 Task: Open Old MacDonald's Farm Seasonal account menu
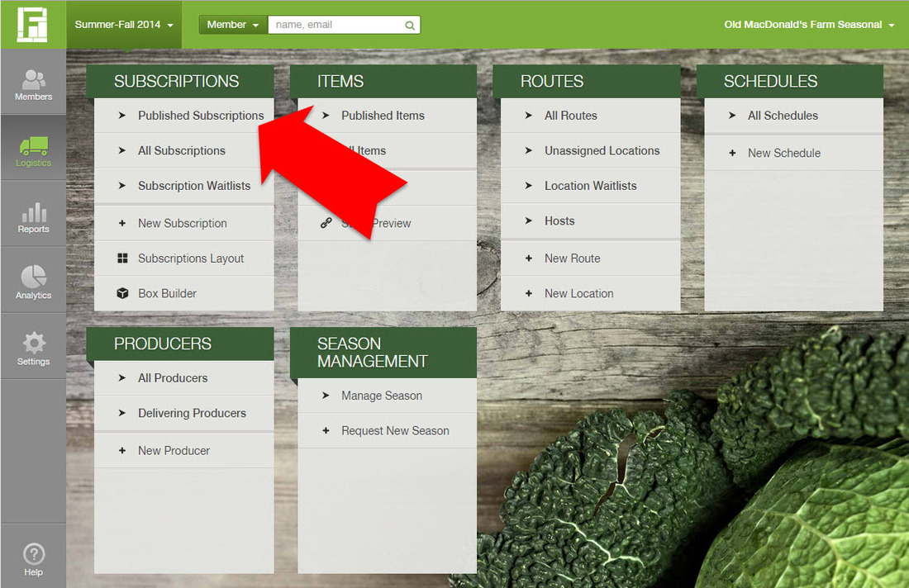(x=809, y=25)
